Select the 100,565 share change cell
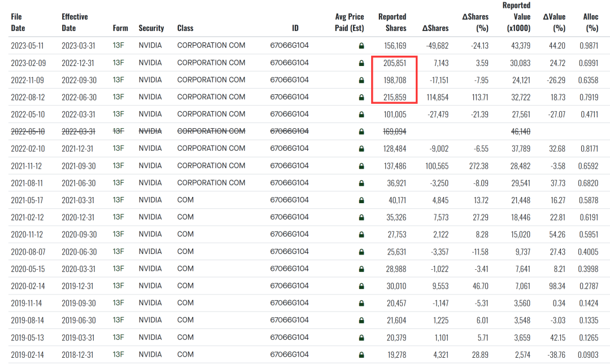The height and width of the screenshot is (364, 610). click(x=437, y=166)
